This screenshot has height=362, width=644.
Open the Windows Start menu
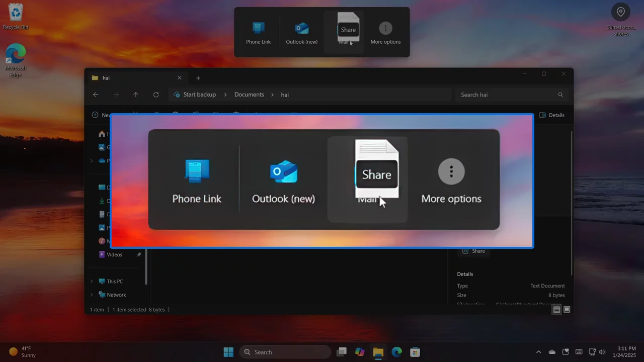coord(228,352)
